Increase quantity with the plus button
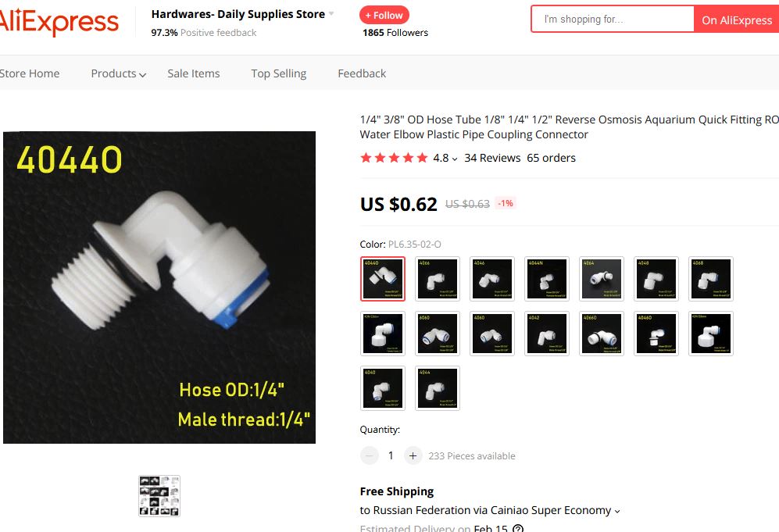This screenshot has width=779, height=532. (413, 455)
